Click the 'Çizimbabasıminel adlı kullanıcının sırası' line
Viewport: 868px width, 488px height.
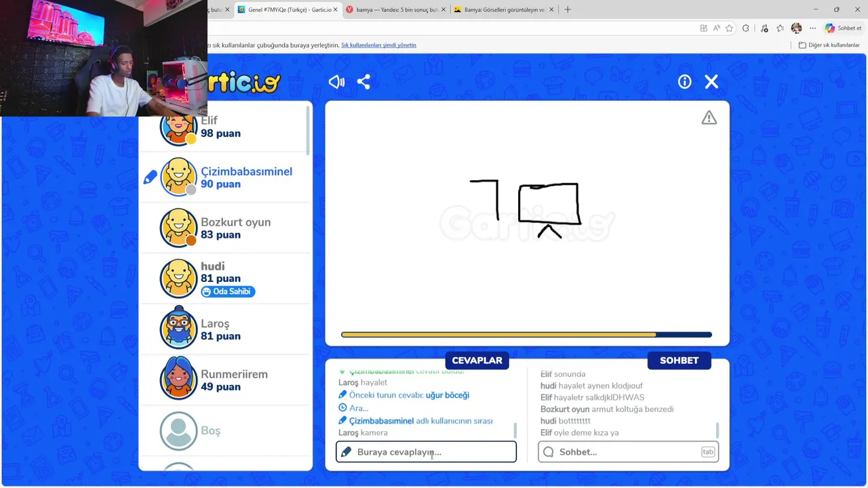click(416, 421)
